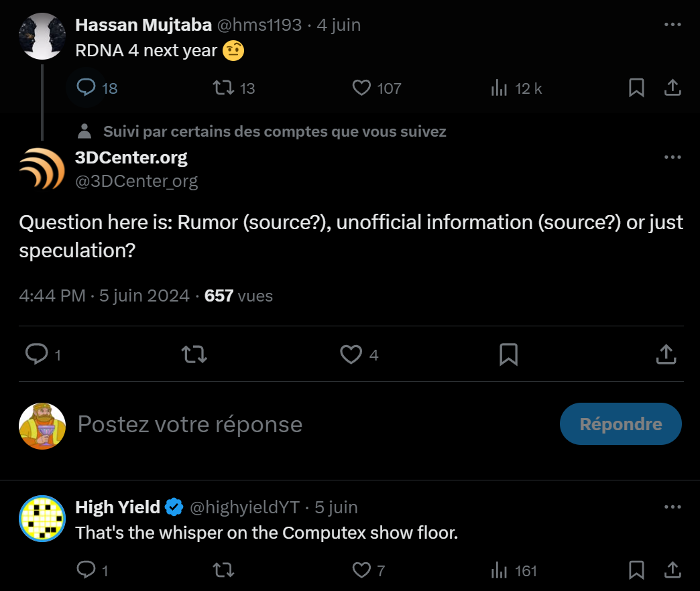Open the 4:44 PM · 5 juin 2024 timestamp
The height and width of the screenshot is (591, 700).
104,295
